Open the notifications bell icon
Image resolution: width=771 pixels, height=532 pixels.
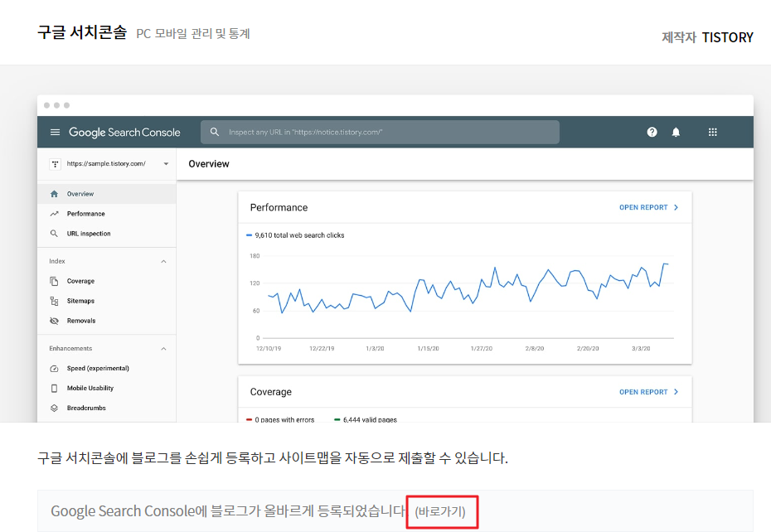point(676,132)
